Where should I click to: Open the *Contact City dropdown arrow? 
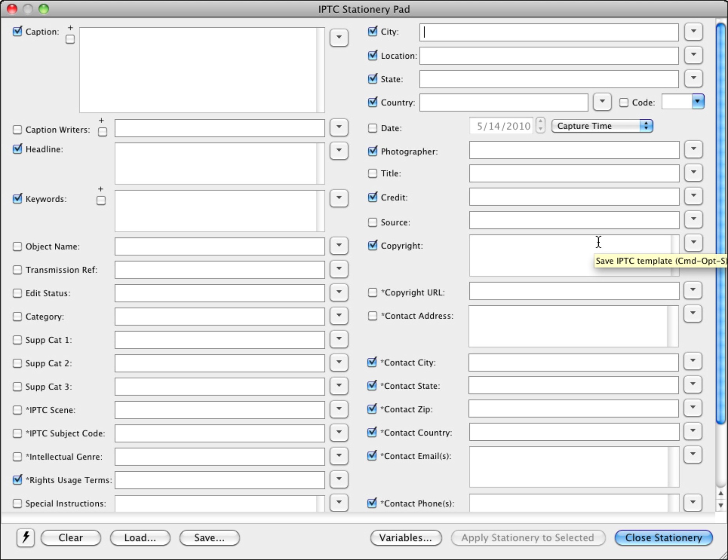[693, 361]
